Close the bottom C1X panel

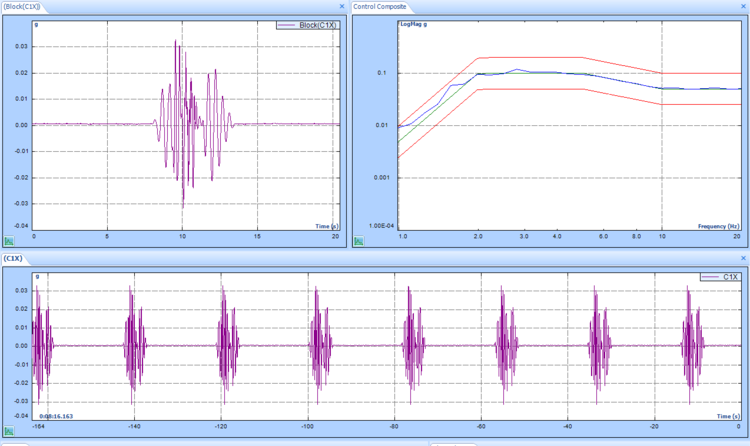pyautogui.click(x=741, y=258)
